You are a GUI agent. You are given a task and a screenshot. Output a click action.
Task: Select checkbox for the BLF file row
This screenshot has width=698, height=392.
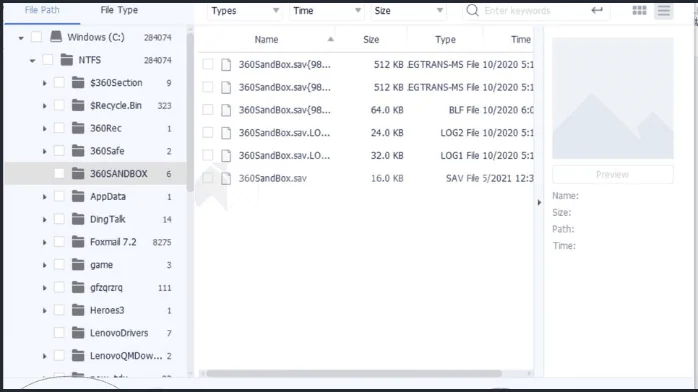[207, 110]
